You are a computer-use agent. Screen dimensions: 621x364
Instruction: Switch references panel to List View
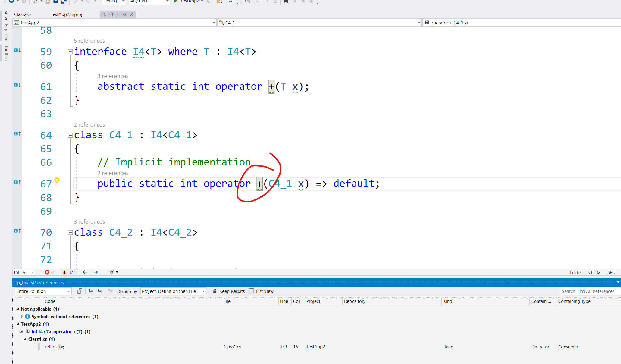[261, 291]
